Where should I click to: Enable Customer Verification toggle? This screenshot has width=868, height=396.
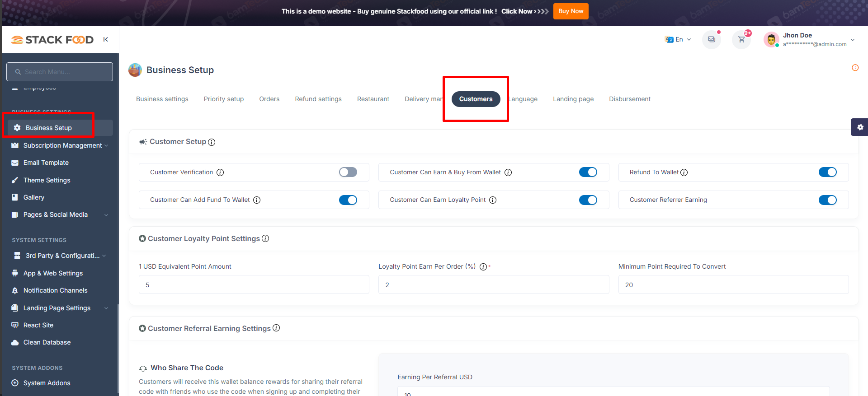[x=348, y=172]
